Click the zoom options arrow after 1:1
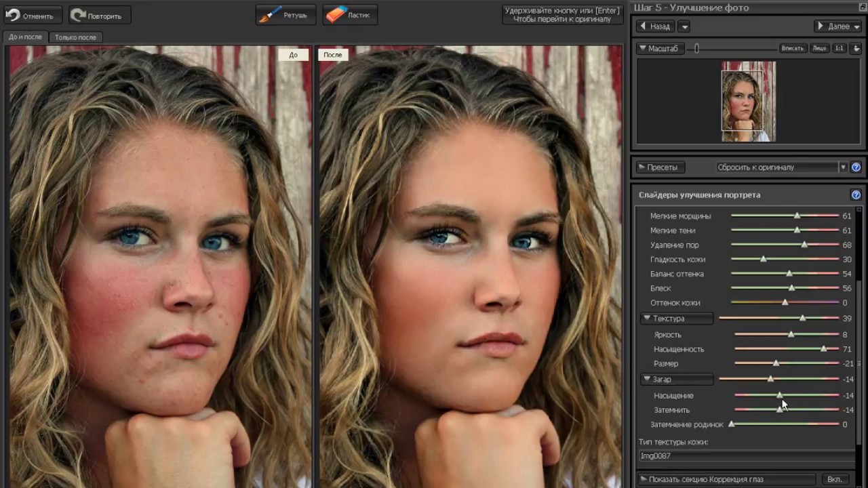This screenshot has width=868, height=488. click(x=856, y=48)
